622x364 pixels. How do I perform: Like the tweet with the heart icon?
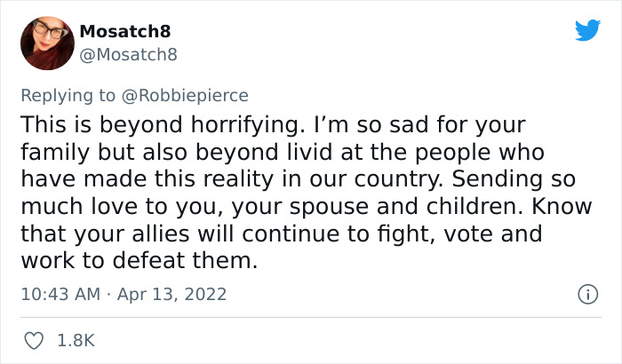tap(36, 340)
